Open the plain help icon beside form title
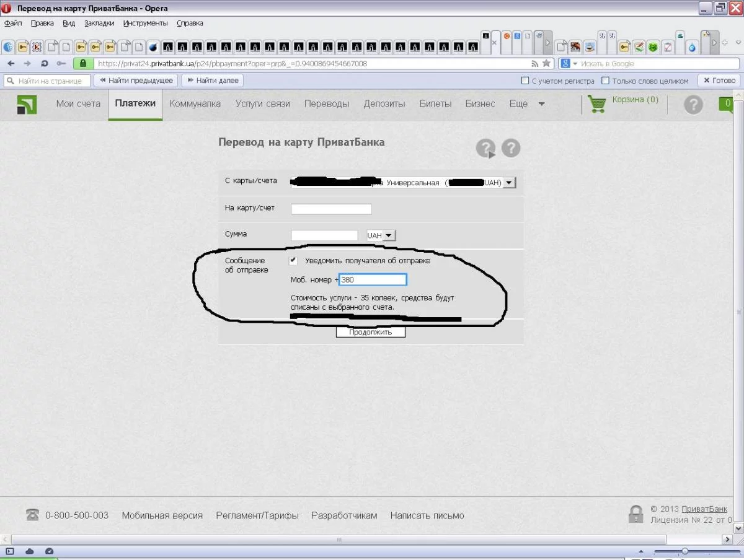This screenshot has height=560, width=744. tap(511, 148)
